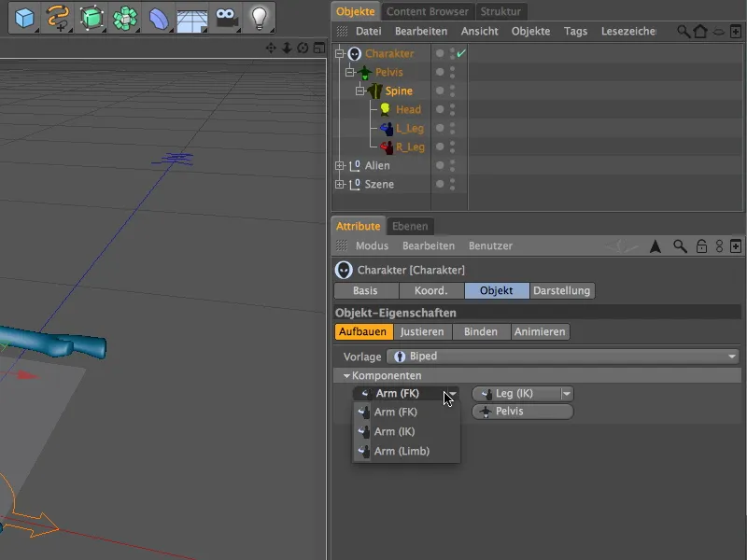Collapse the Pelvis tree node

click(x=349, y=73)
